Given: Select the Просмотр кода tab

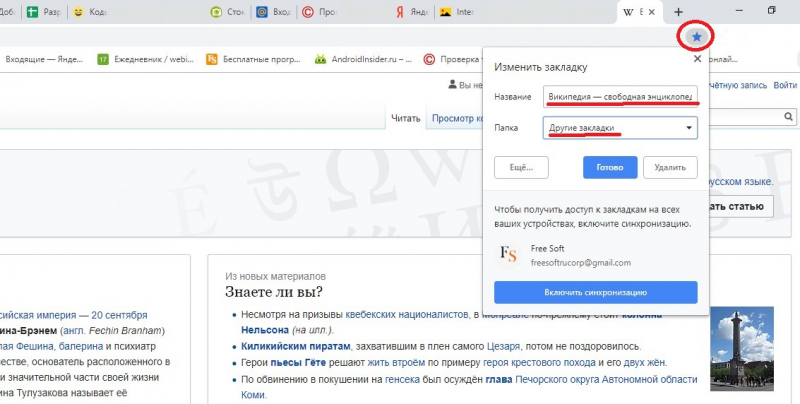Looking at the screenshot, I should 458,118.
